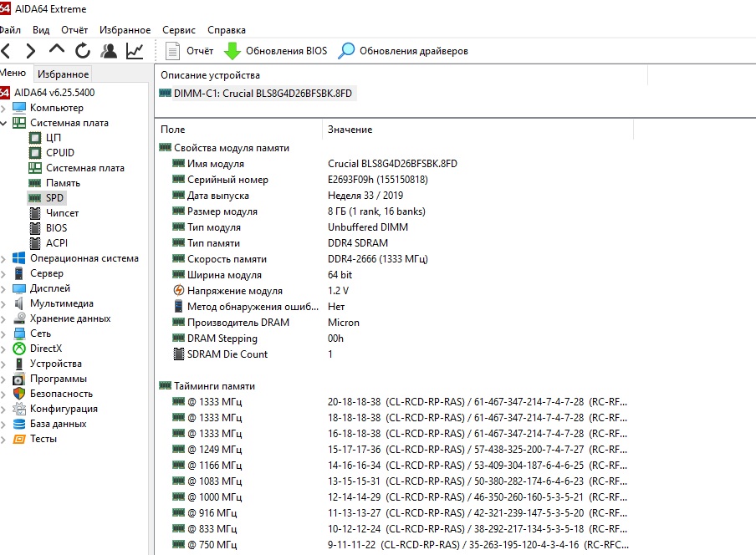This screenshot has height=555, width=756.
Task: Click the Поле column header
Action: click(x=172, y=130)
